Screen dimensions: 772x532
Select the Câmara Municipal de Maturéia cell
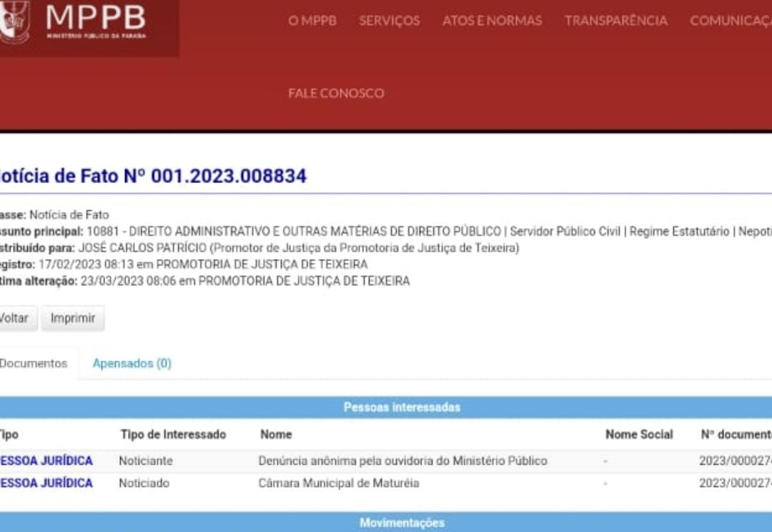click(339, 483)
